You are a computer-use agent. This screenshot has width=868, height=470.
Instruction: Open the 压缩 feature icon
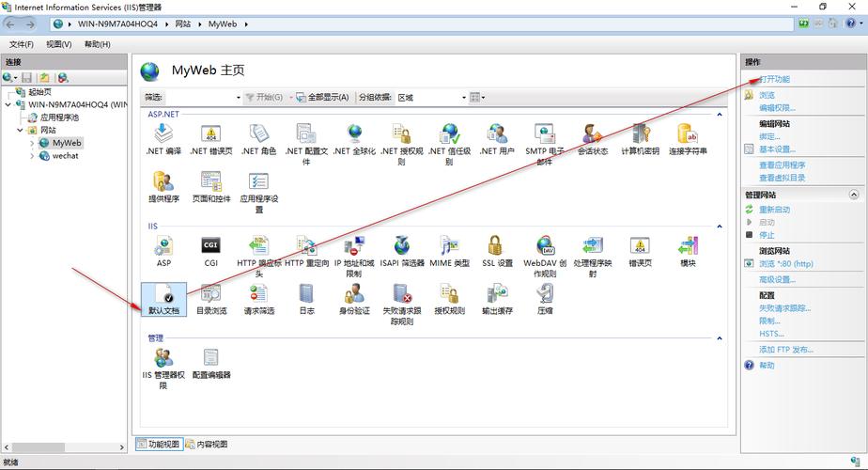(545, 295)
